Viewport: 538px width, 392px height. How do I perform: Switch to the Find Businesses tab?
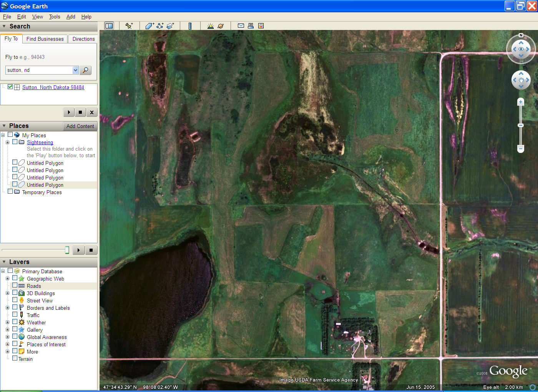click(x=45, y=39)
